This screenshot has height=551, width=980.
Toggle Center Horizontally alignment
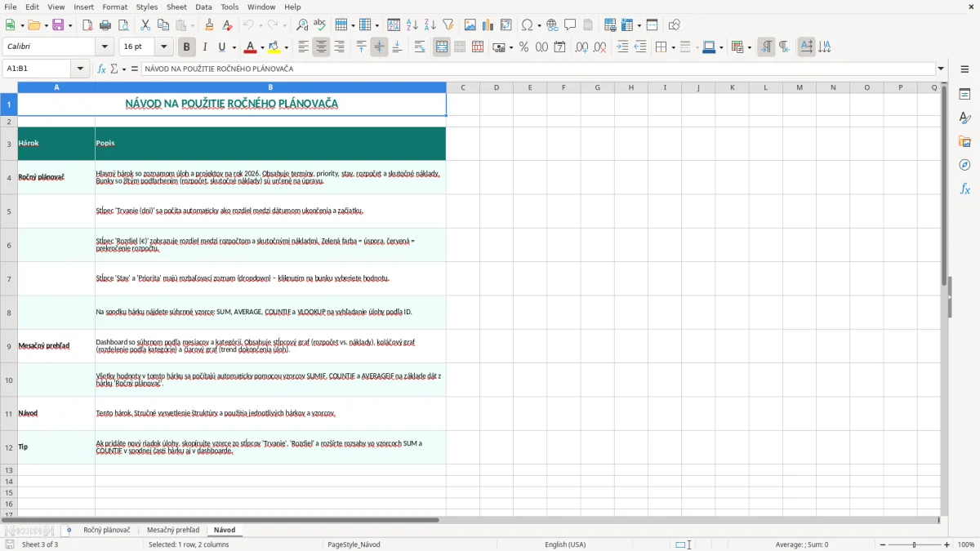tap(321, 47)
